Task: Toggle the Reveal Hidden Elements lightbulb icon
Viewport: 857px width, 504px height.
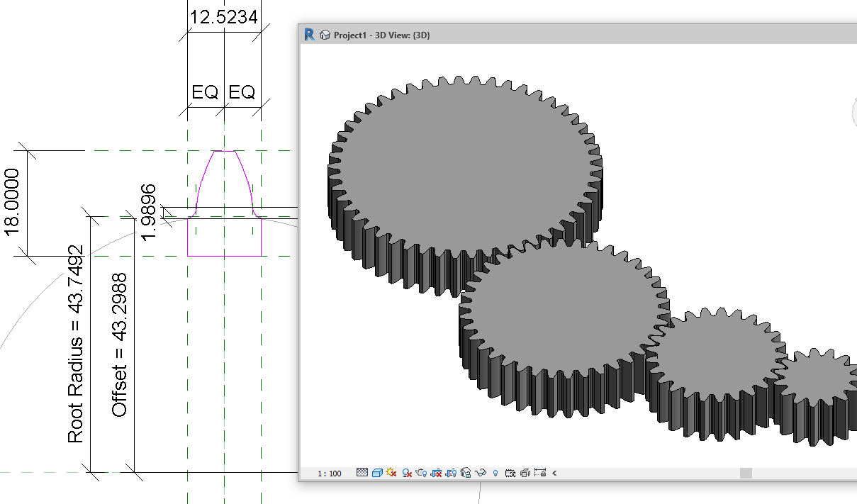Action: click(x=495, y=472)
